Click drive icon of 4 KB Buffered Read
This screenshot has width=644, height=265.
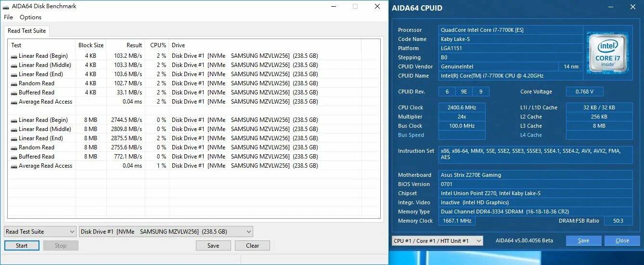click(x=14, y=93)
